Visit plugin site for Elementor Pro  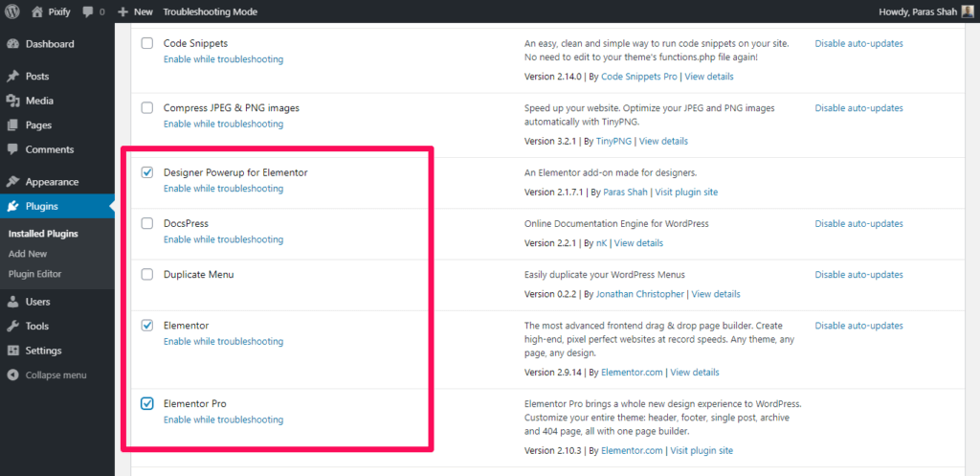703,451
